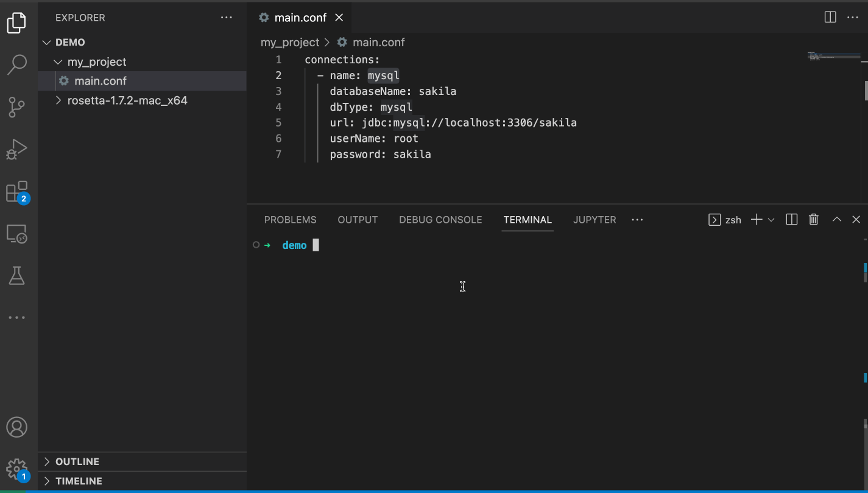Image resolution: width=868 pixels, height=493 pixels.
Task: Click 'password: sakila' line
Action: [380, 155]
